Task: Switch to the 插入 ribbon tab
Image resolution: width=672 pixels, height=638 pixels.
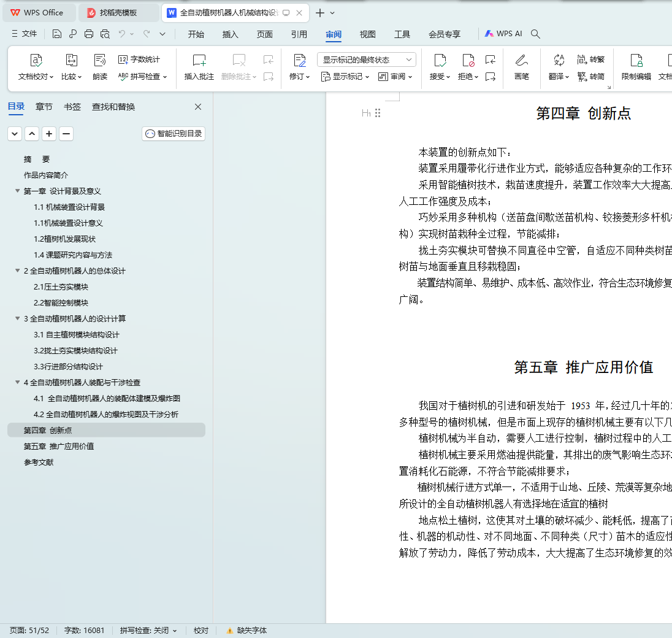Action: [230, 34]
